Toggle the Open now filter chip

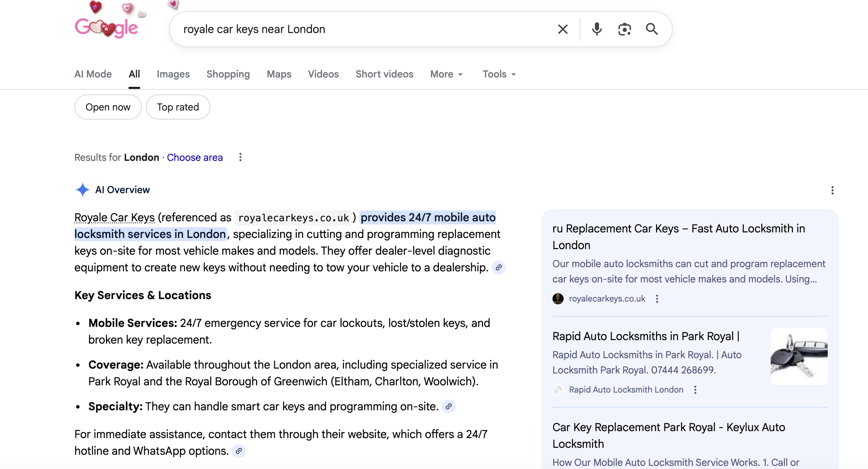click(108, 107)
